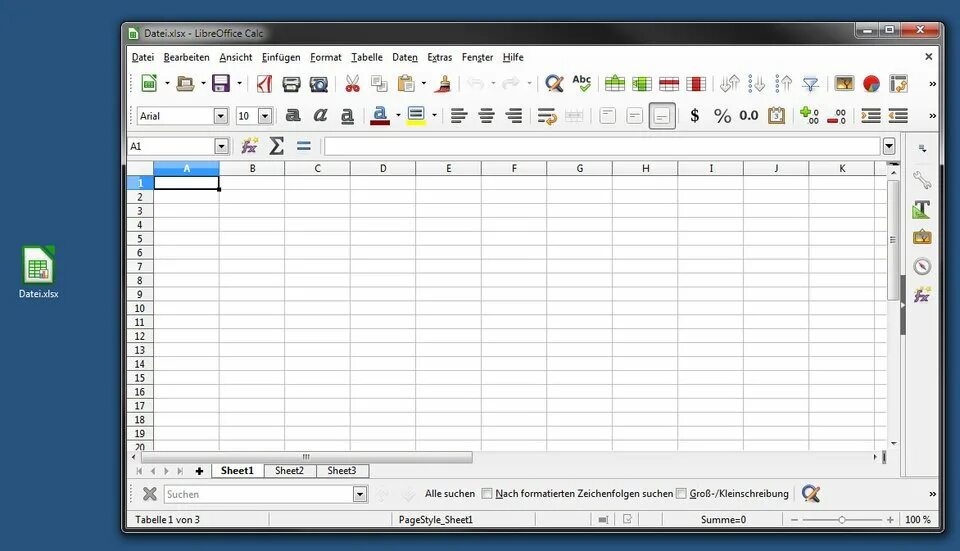Align text right
The image size is (960, 551).
pyautogui.click(x=513, y=116)
